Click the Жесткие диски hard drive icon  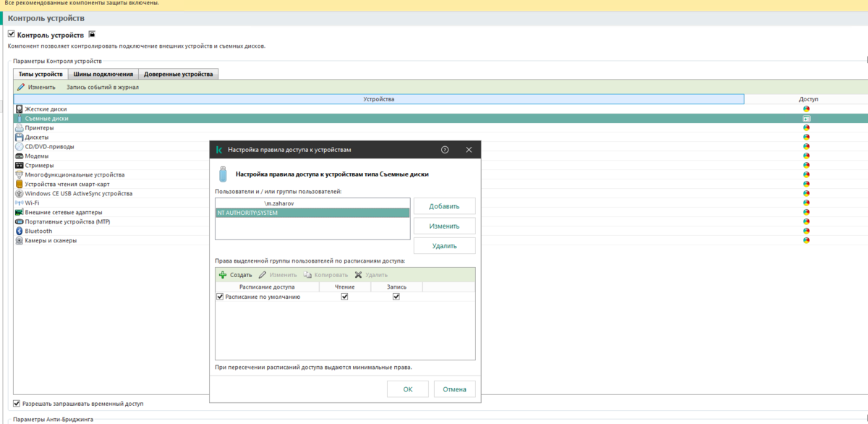(19, 109)
